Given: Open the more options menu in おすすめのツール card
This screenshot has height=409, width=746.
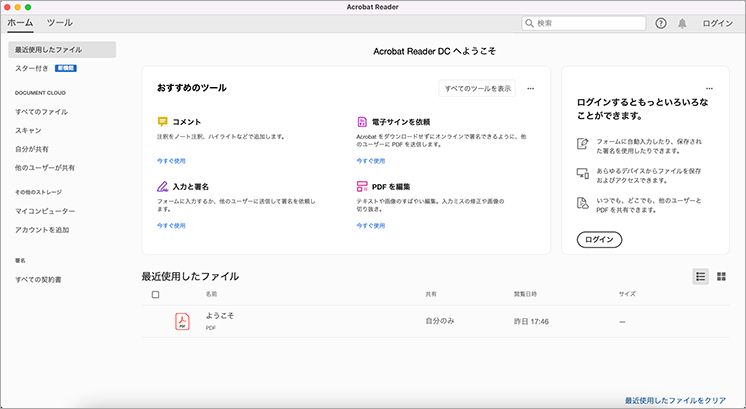Looking at the screenshot, I should 530,88.
